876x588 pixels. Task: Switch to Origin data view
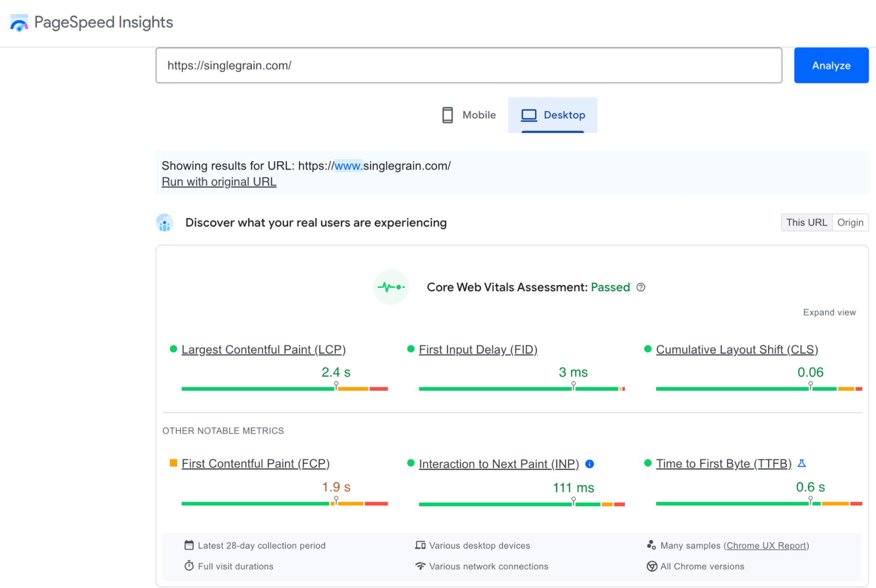pos(850,223)
